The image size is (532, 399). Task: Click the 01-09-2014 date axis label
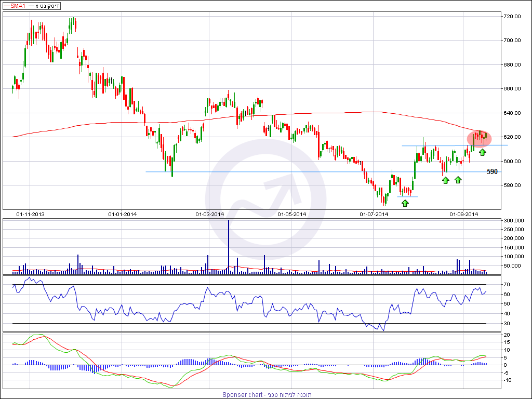coord(463,214)
